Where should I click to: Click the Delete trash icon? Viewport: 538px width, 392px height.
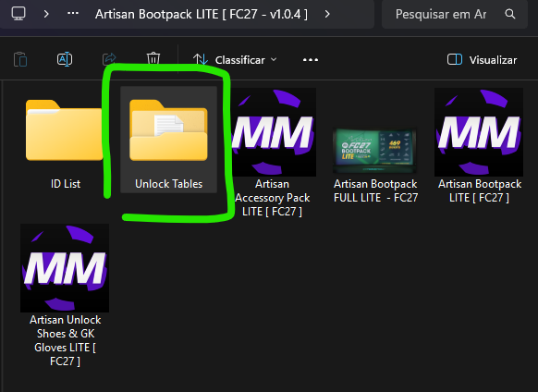pyautogui.click(x=153, y=58)
